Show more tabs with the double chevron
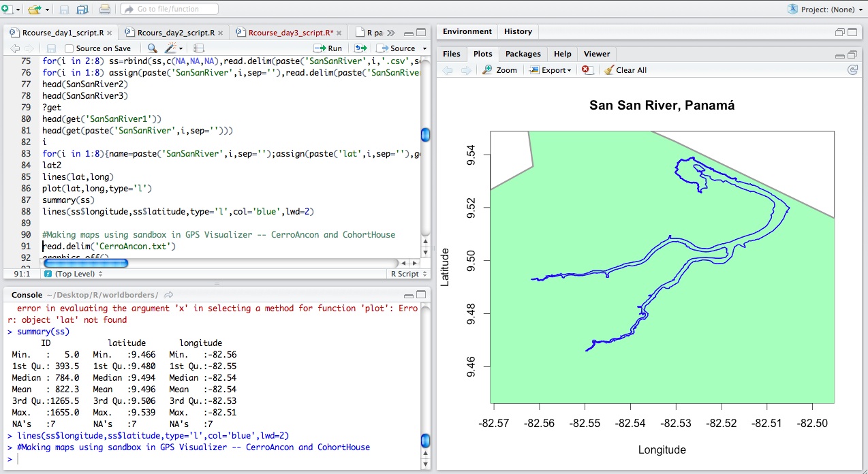This screenshot has width=868, height=474. coord(390,33)
